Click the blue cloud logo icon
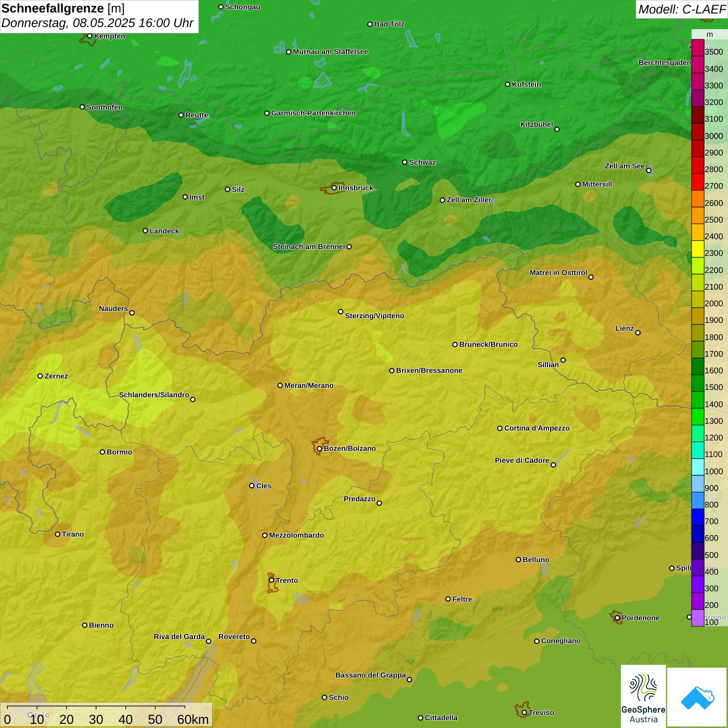The width and height of the screenshot is (728, 728). [x=697, y=697]
